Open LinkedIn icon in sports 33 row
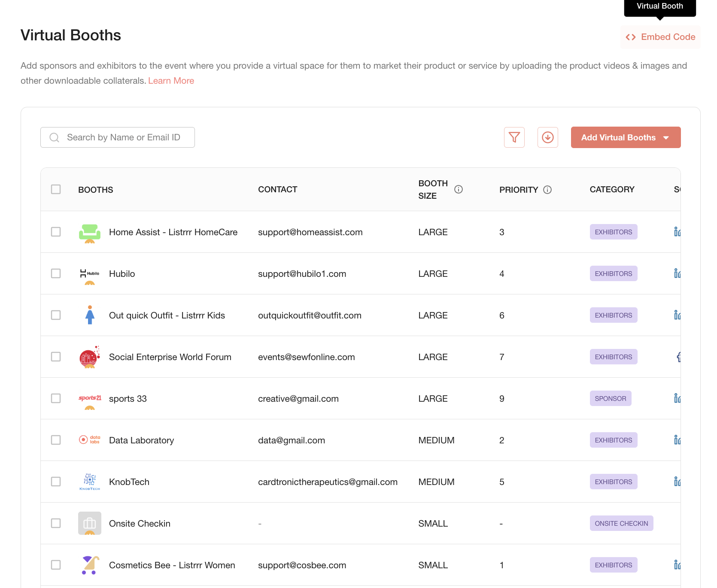Screen dimensions: 717x588 point(678,398)
